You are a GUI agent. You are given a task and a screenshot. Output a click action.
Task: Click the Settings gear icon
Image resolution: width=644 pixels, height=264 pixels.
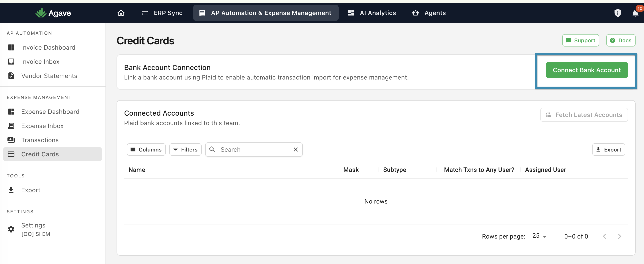[x=11, y=229]
